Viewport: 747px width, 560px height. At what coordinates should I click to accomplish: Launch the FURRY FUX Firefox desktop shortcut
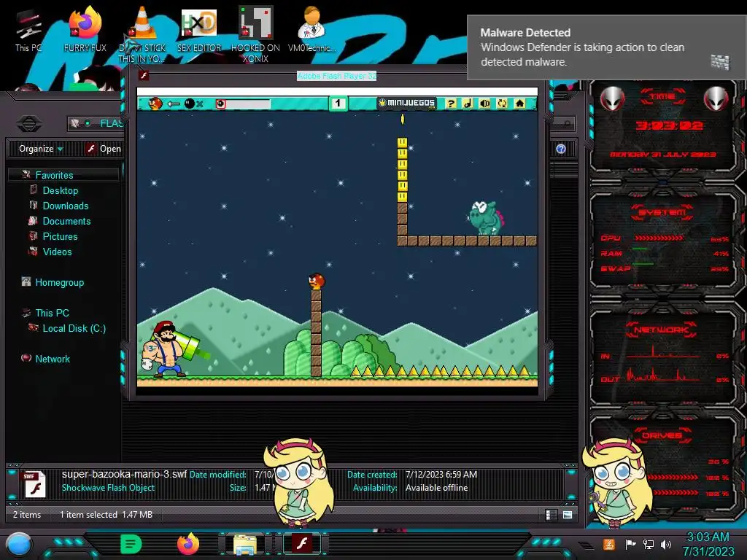[85, 29]
